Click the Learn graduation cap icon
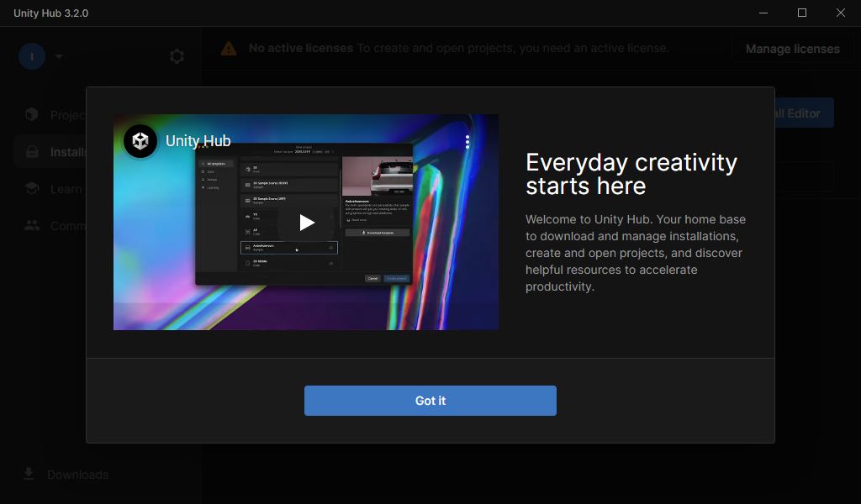 click(32, 189)
